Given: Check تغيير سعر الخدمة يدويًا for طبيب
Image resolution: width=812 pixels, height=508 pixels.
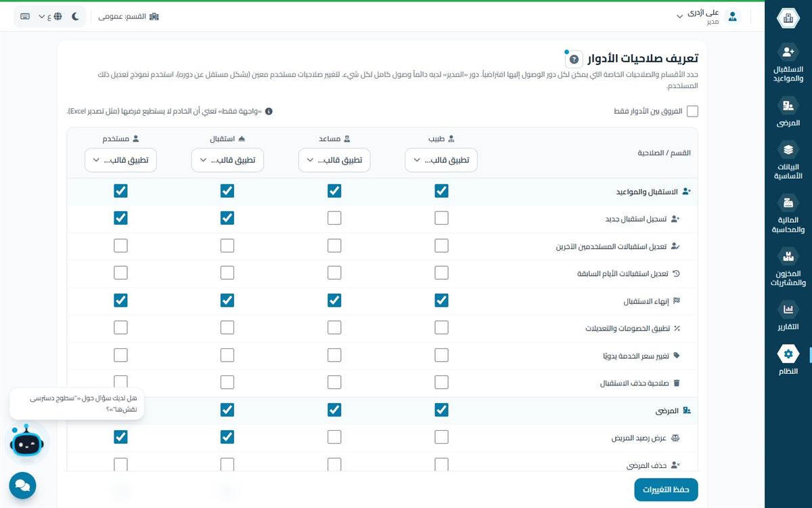Looking at the screenshot, I should point(441,355).
